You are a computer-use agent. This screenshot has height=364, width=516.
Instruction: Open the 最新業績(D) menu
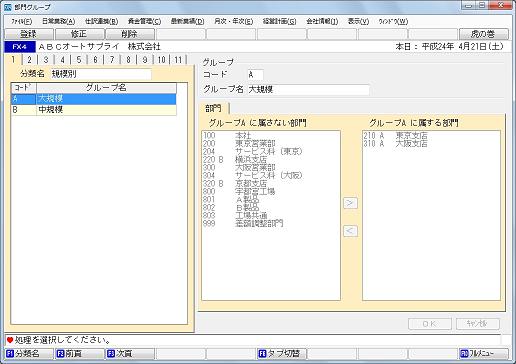pos(187,21)
